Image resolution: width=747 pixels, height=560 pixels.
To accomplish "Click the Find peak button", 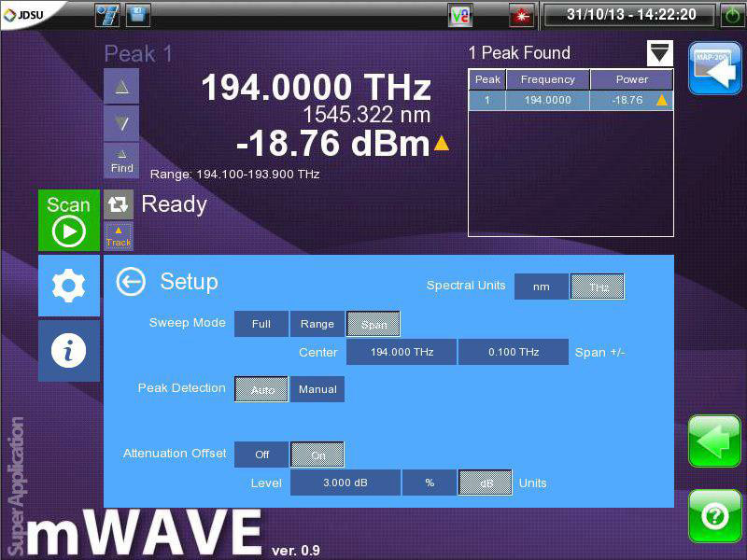I will [121, 161].
